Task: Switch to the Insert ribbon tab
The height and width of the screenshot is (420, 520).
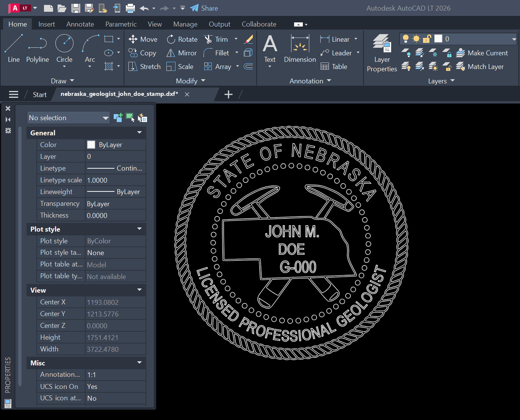Action: [x=47, y=24]
